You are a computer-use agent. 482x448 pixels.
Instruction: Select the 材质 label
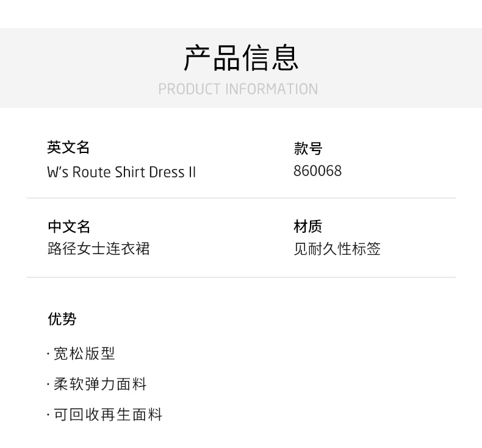(x=308, y=227)
